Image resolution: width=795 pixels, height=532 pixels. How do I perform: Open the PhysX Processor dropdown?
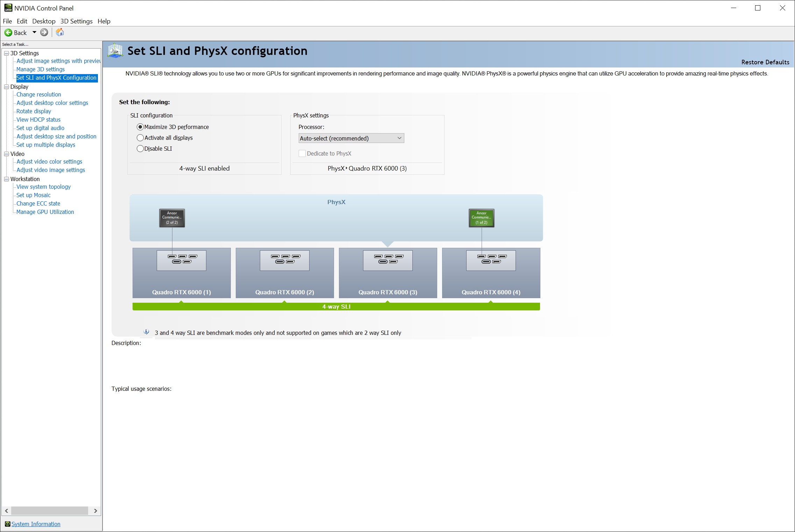click(x=351, y=138)
